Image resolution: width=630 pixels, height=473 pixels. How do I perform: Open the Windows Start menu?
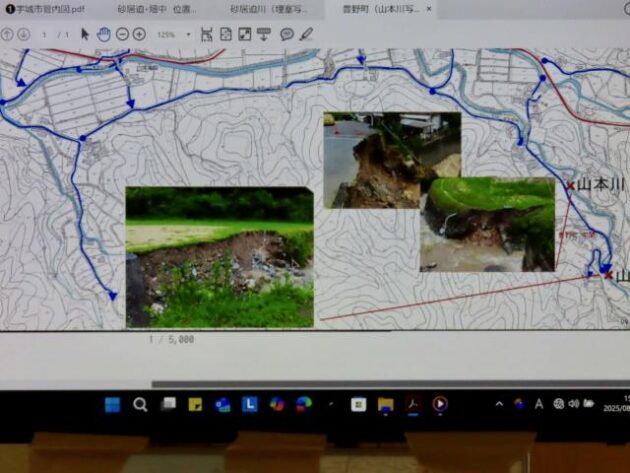(x=112, y=404)
